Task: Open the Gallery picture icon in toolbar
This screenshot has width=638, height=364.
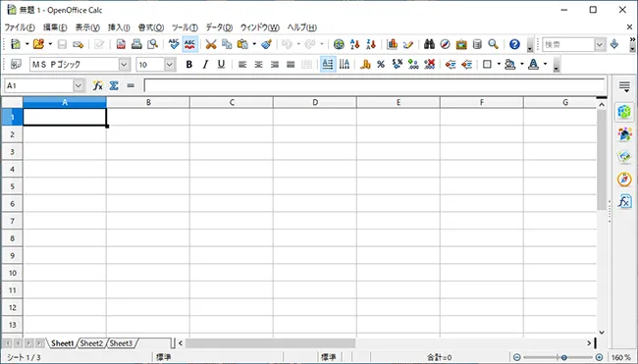Action: tap(461, 44)
